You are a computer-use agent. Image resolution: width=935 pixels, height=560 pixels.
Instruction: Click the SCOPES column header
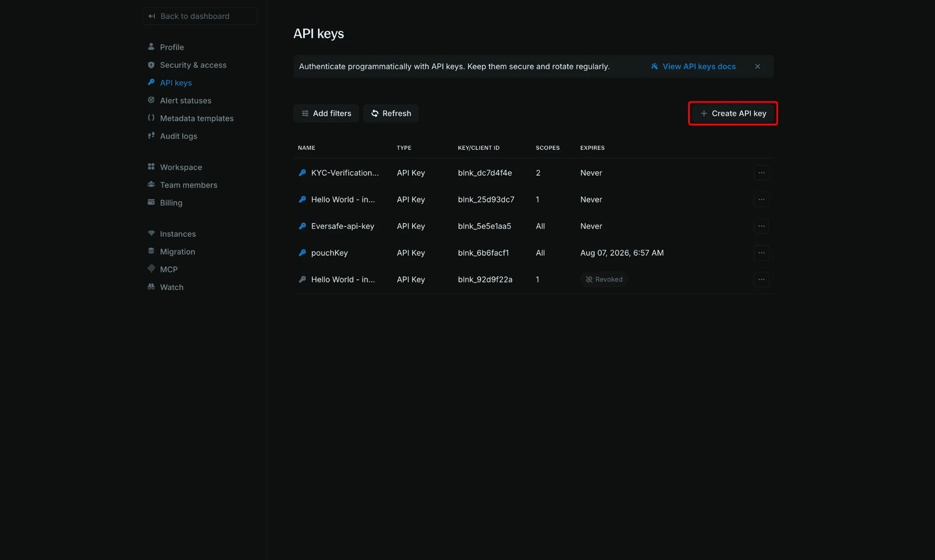547,148
